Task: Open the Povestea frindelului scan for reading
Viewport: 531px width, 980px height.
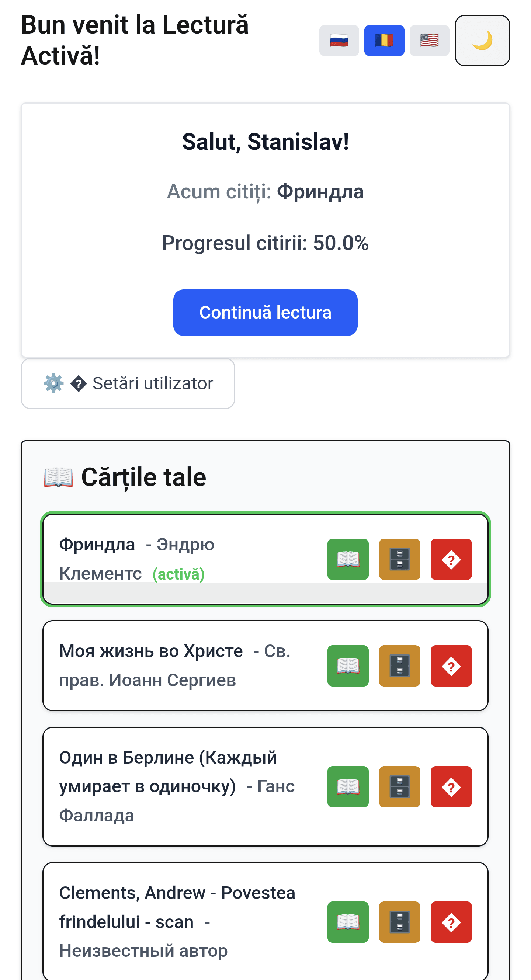Action: (348, 922)
